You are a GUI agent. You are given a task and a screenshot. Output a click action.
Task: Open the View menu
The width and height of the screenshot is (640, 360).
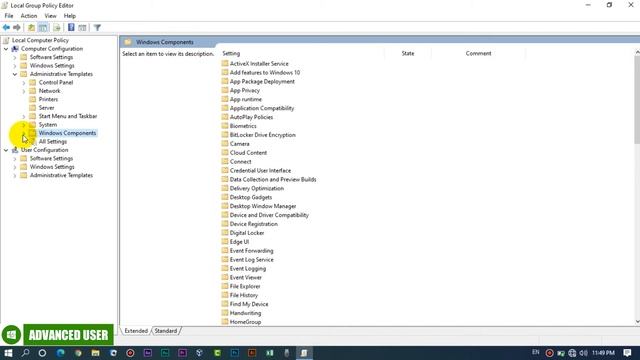pos(51,16)
